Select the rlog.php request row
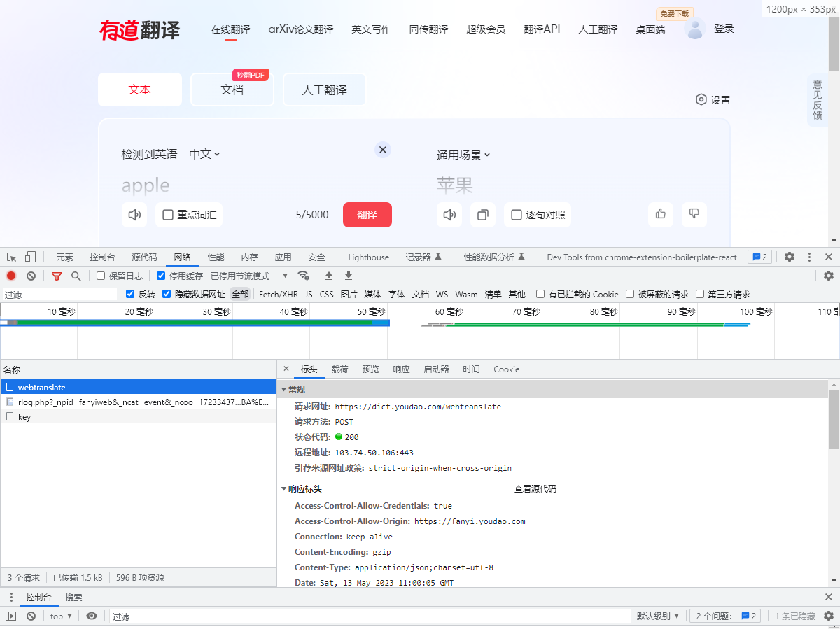 [x=138, y=402]
